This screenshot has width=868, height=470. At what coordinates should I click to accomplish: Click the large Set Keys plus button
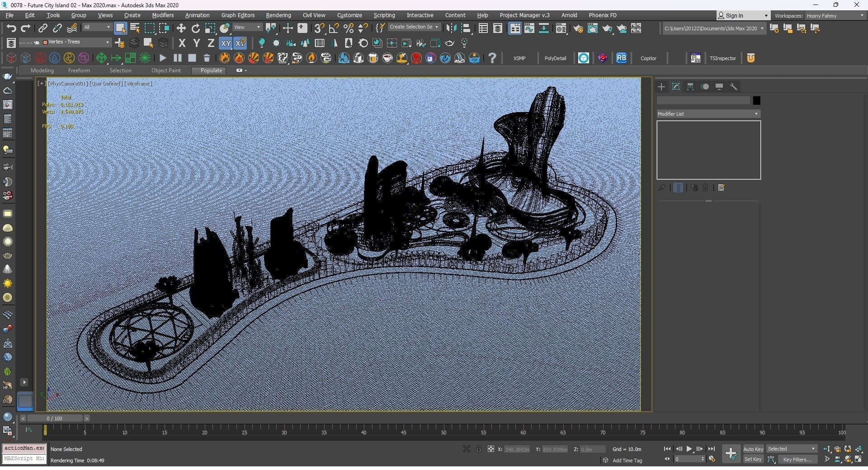[x=731, y=454]
